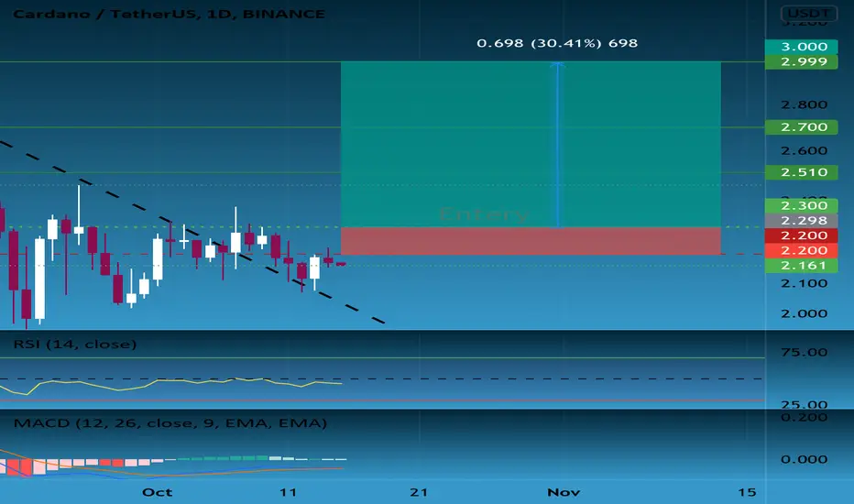Click the Entery text in the chart
Viewport: 854px width, 504px height.
tap(483, 214)
